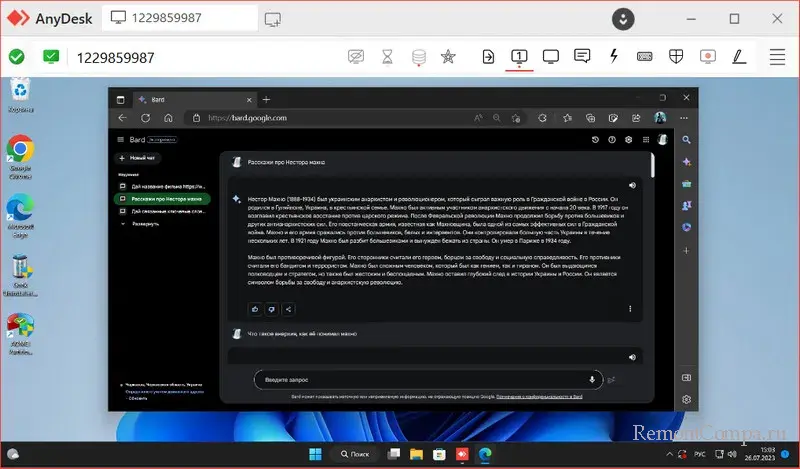Open AnyDesk permissions shield icon
This screenshot has height=469, width=800.
(676, 57)
